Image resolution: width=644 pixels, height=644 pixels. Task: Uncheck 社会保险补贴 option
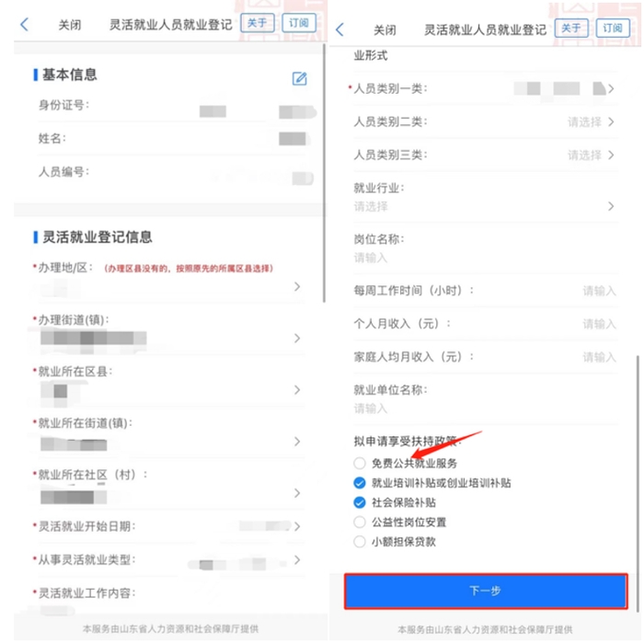tap(360, 502)
